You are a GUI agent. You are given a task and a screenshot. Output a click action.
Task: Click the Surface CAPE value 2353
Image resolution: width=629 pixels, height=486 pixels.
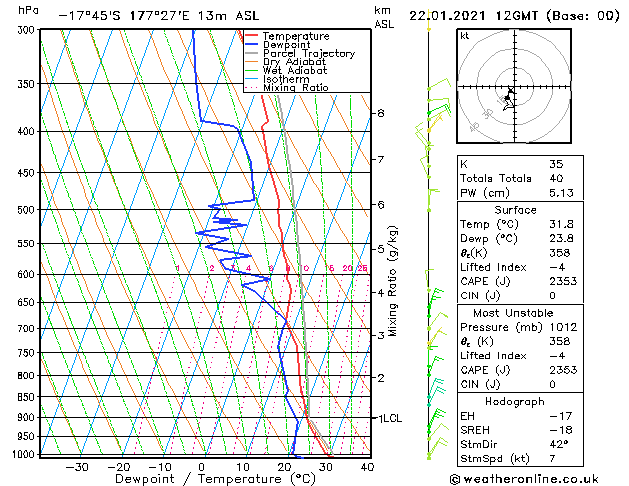click(x=563, y=281)
